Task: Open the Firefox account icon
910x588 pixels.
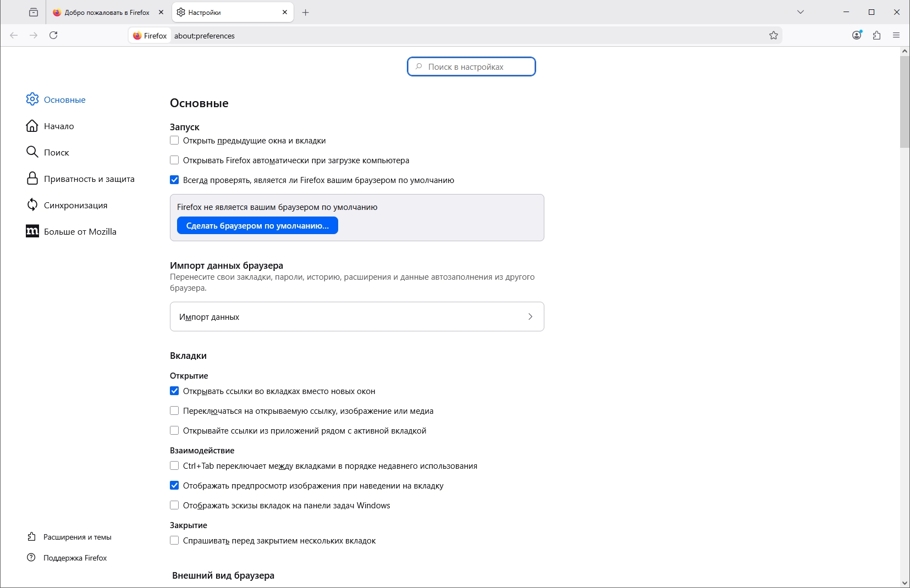Action: [x=857, y=35]
